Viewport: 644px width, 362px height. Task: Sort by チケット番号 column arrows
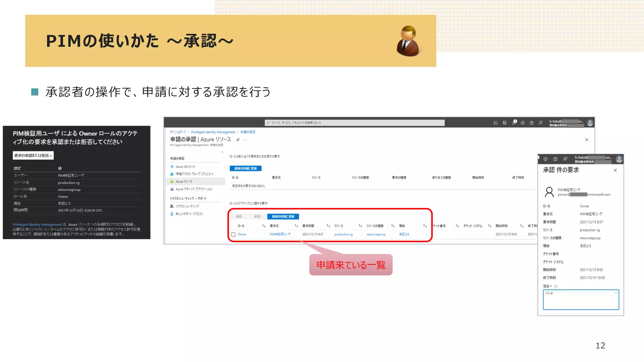[457, 226]
